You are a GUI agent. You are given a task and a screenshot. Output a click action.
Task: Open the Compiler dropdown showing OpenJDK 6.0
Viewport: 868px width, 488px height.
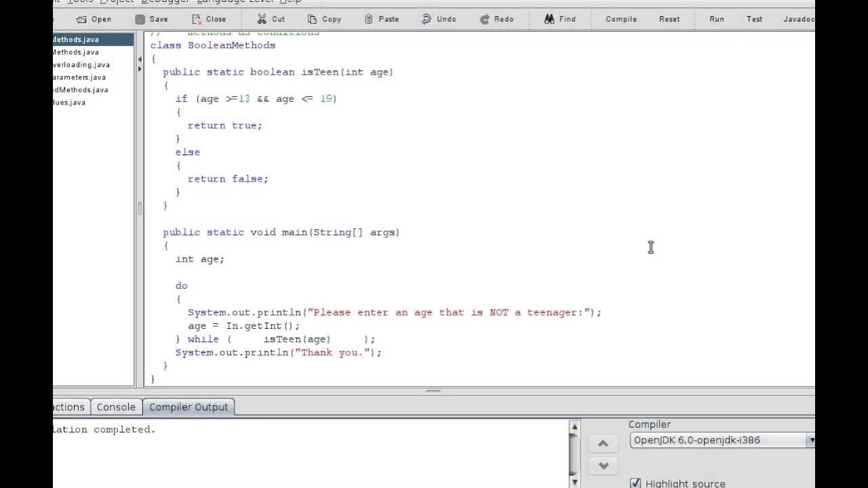(x=722, y=440)
